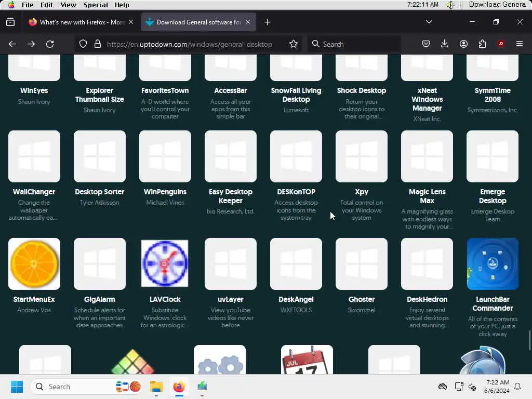Open the StartMenuEx orange icon
The image size is (532, 399).
coord(34,264)
